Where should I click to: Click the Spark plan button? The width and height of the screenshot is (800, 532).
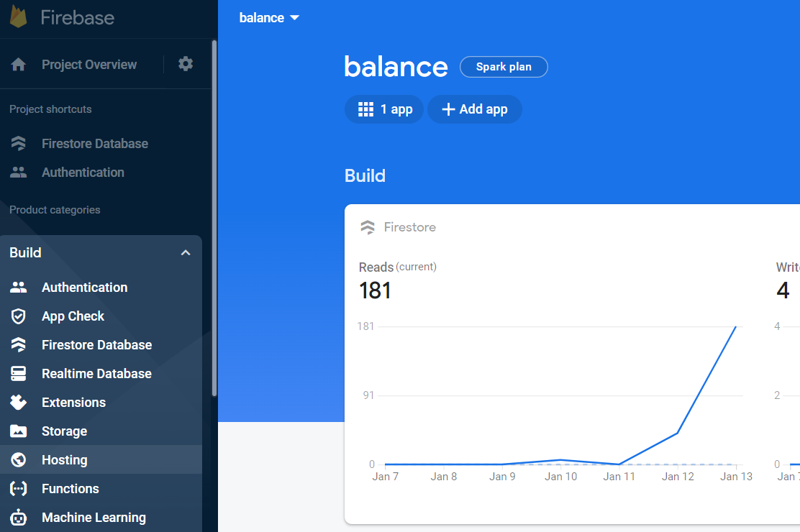tap(504, 67)
